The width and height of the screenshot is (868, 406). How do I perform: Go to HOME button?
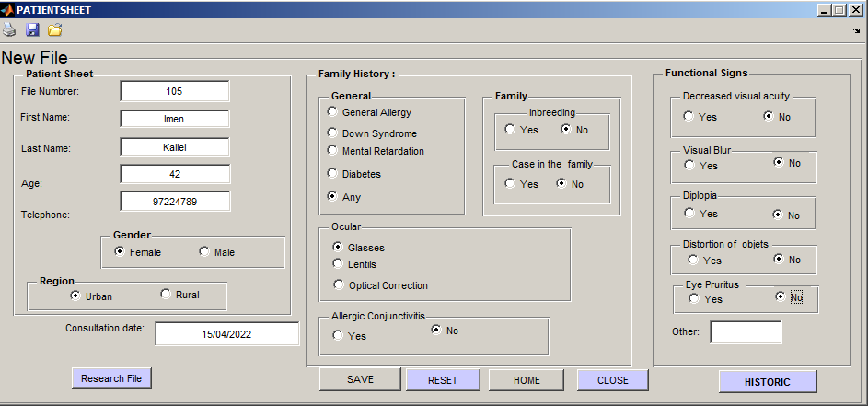pyautogui.click(x=527, y=380)
